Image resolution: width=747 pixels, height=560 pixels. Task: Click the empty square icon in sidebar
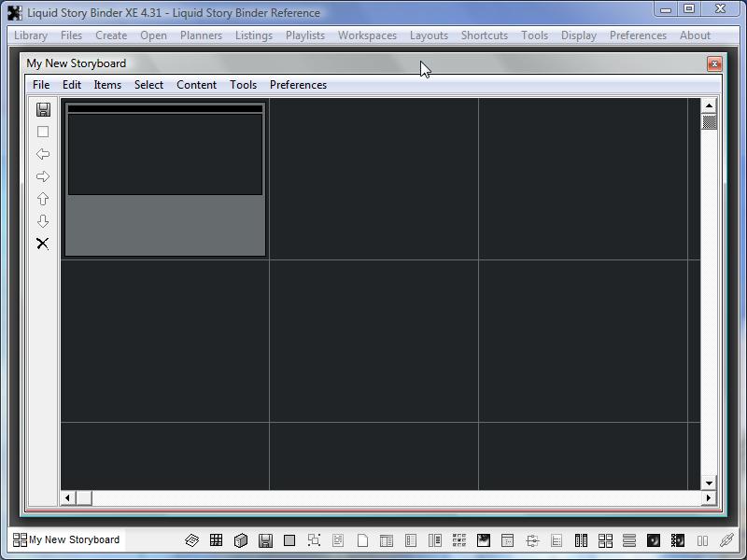point(43,132)
